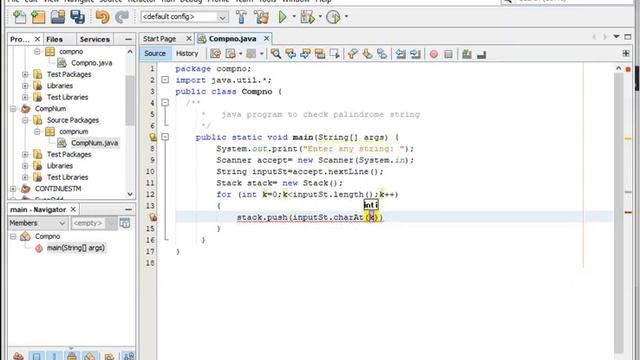Close the Start Page tab
Screen dimensions: 640x360
(x=189, y=38)
